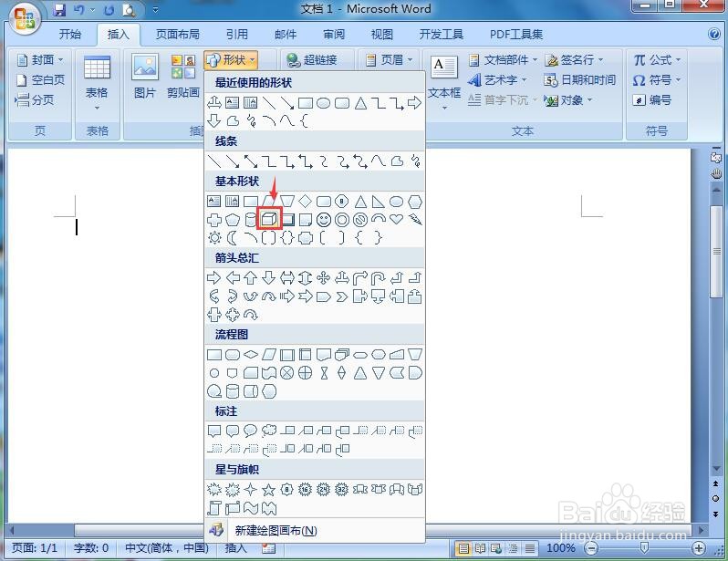Select the donut ring shape
This screenshot has height=561, width=728.
point(342,220)
